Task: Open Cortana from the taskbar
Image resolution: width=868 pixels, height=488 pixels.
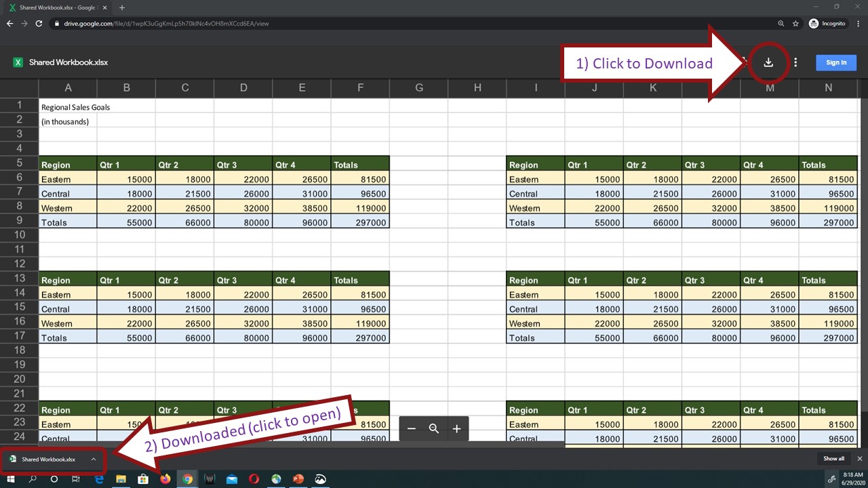Action: (54, 479)
